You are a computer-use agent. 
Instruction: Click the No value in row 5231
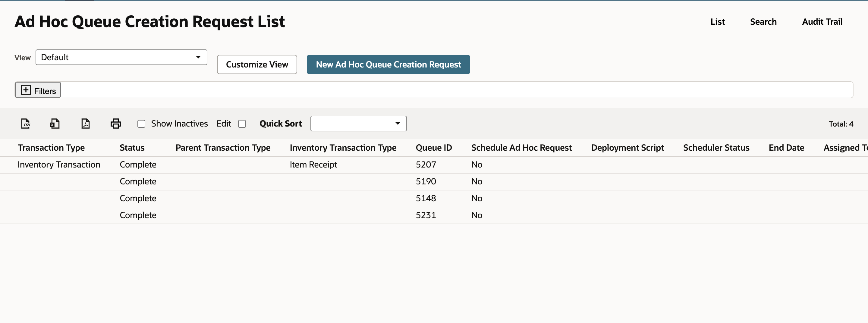pyautogui.click(x=477, y=215)
